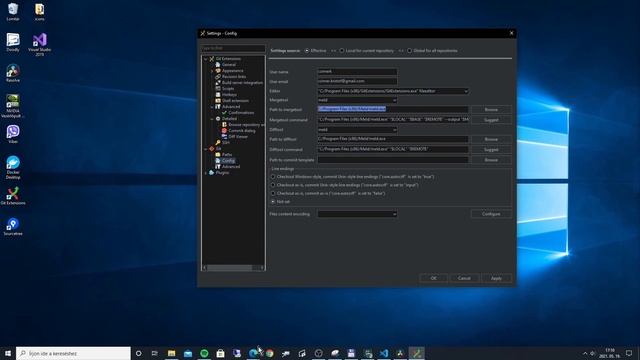This screenshot has width=640, height=360.
Task: Open Spotify from taskbar
Action: point(204,353)
